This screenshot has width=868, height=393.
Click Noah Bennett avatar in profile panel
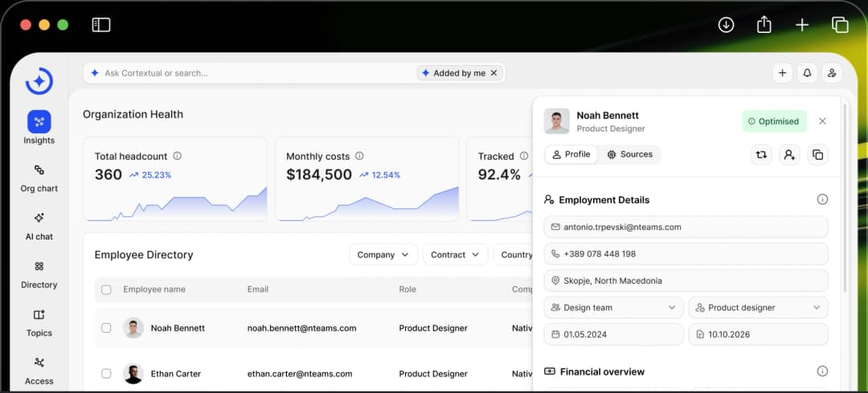tap(556, 121)
